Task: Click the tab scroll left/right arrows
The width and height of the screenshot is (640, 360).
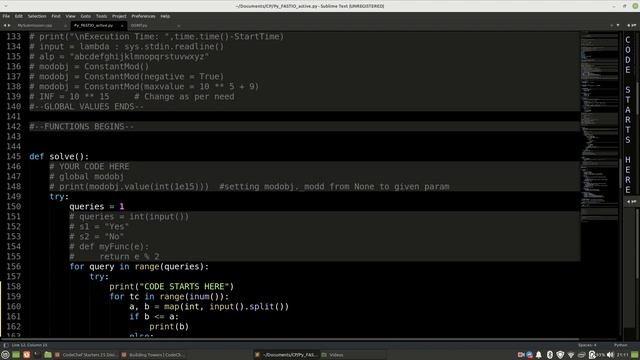Action: pos(7,26)
